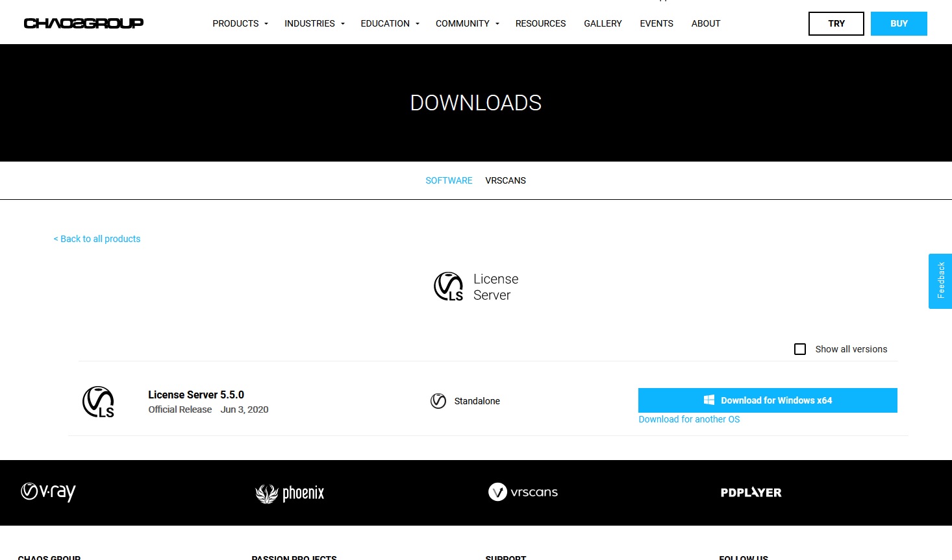952x560 pixels.
Task: Click the License Server 5.5.0 title
Action: pos(196,395)
